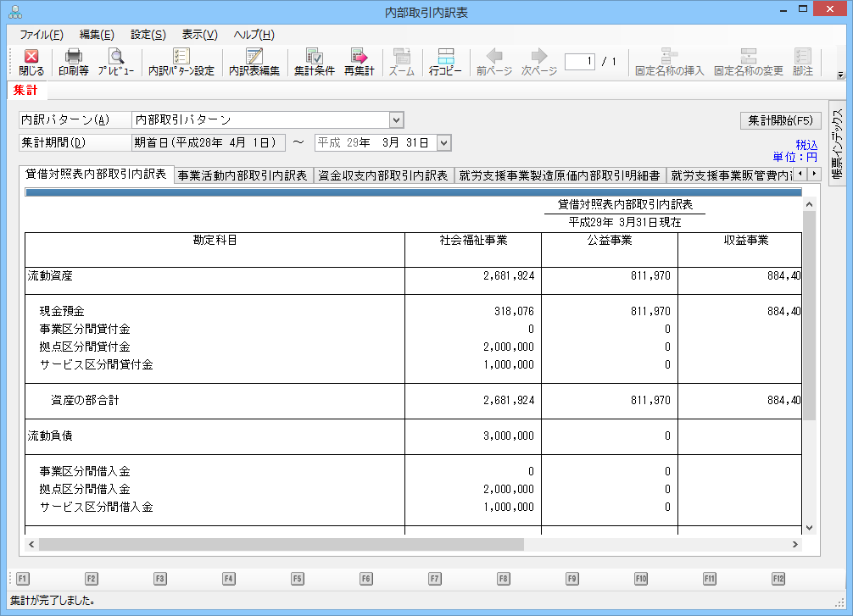Click the horizontal scrollbar right arrow
853x616 pixels.
[794, 544]
